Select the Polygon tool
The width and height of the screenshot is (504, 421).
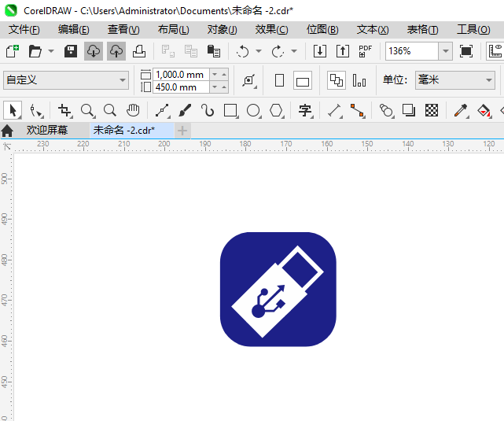[277, 111]
